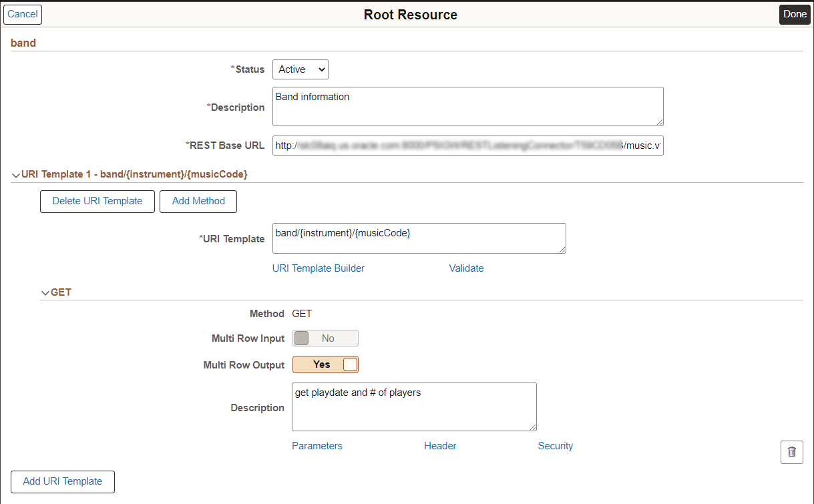Screen dimensions: 814x504
Task: Collapse the GET section chevron
Action: tap(45, 292)
